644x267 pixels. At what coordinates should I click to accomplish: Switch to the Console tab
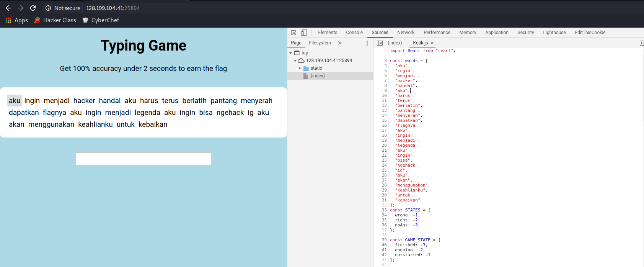tap(354, 33)
